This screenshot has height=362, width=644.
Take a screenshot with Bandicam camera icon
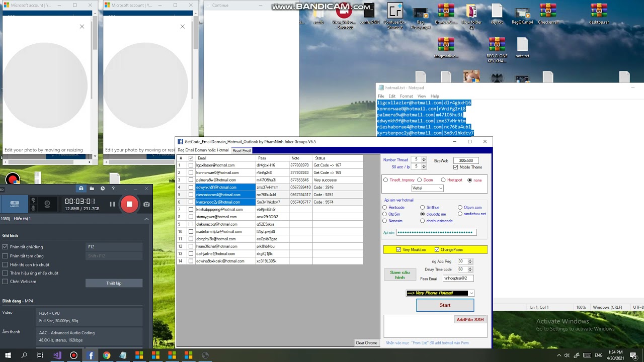(146, 204)
